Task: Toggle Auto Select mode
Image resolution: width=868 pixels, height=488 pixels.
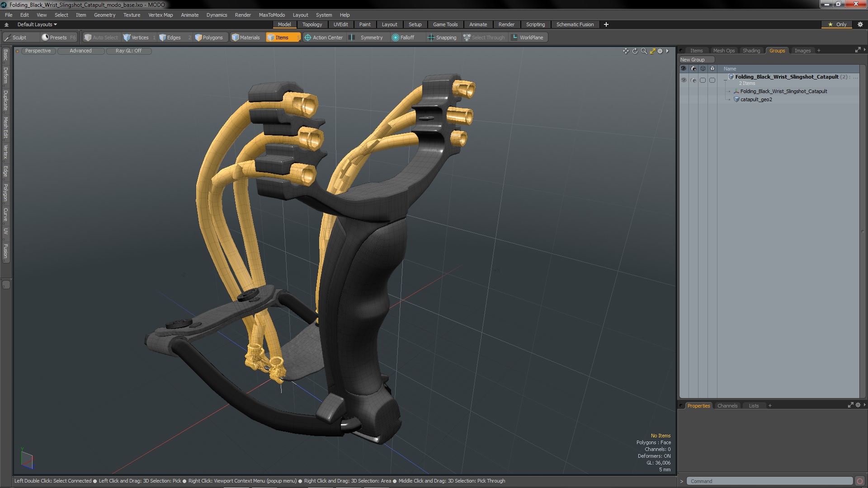Action: 101,38
